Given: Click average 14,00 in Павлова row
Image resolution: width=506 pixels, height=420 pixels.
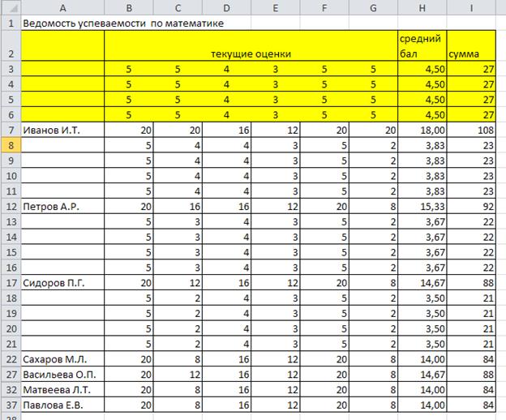Looking at the screenshot, I should click(422, 405).
